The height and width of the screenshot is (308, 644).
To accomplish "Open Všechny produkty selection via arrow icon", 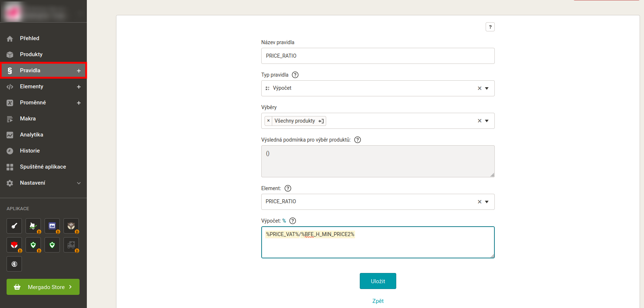I will pos(321,121).
